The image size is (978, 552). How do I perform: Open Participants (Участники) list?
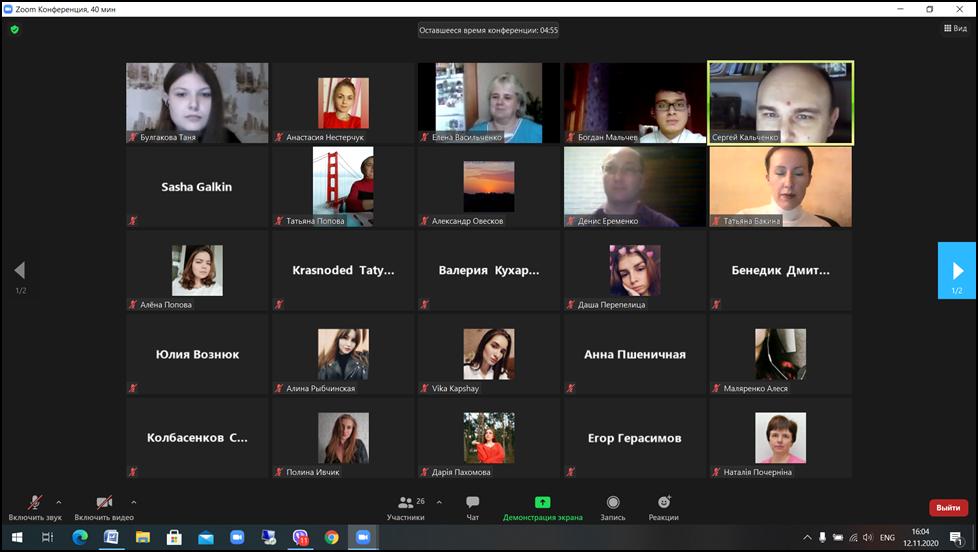pyautogui.click(x=405, y=507)
